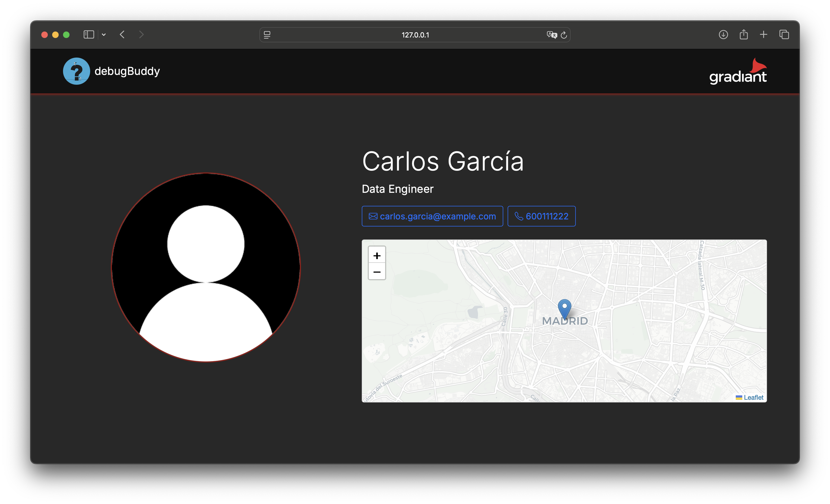
Task: Open the sidebar options dropdown chevron
Action: pos(104,35)
